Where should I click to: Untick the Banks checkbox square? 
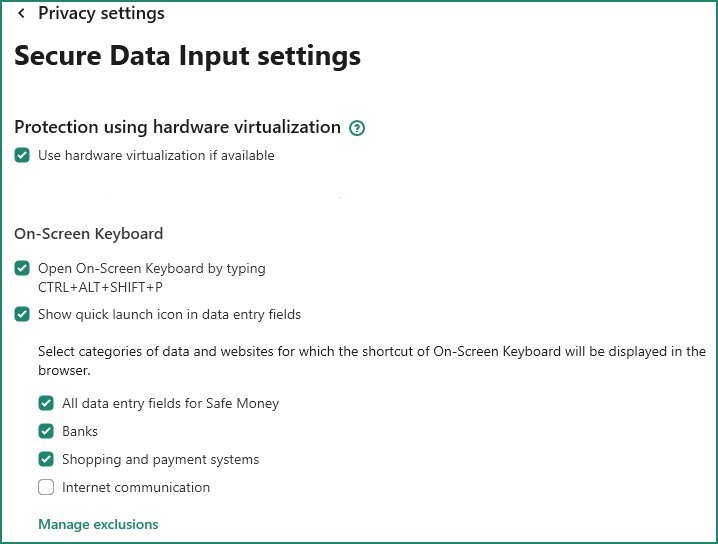click(46, 431)
